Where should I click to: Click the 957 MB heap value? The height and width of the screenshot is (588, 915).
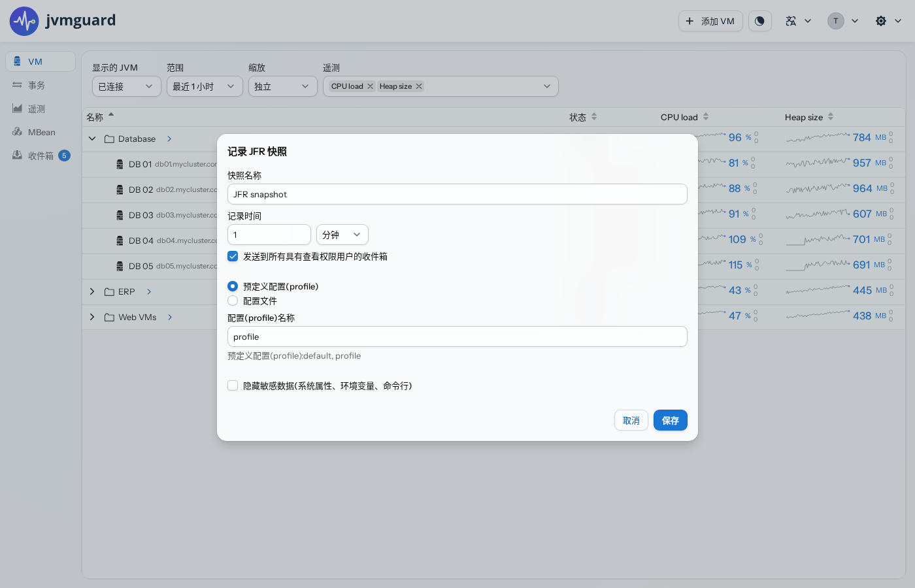coord(869,163)
